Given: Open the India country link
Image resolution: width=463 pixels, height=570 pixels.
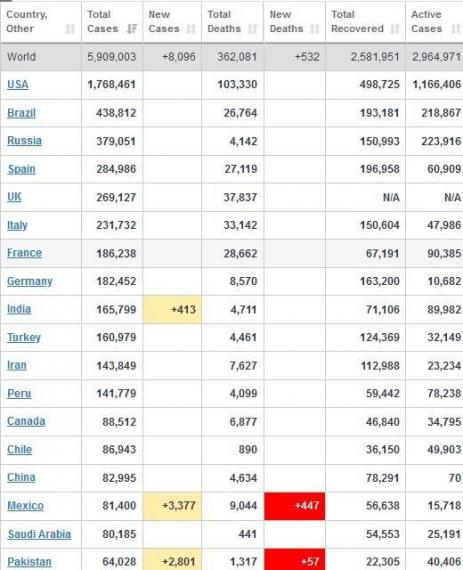Looking at the screenshot, I should coord(19,309).
